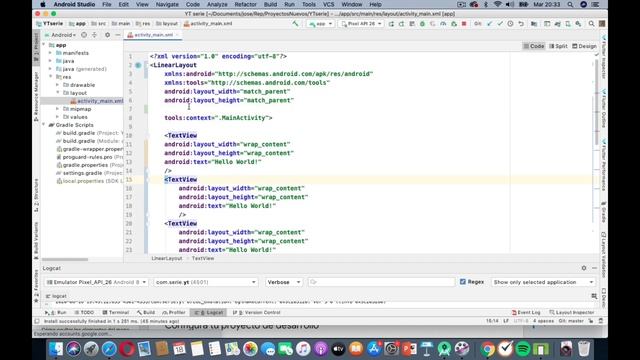Open Spotify from the Dock
This screenshot has height=360, width=640.
(522, 349)
